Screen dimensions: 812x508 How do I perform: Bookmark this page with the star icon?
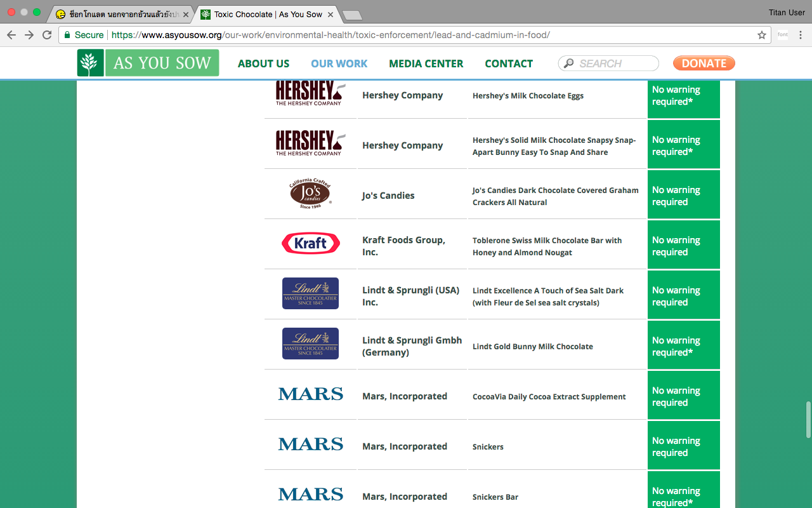762,35
